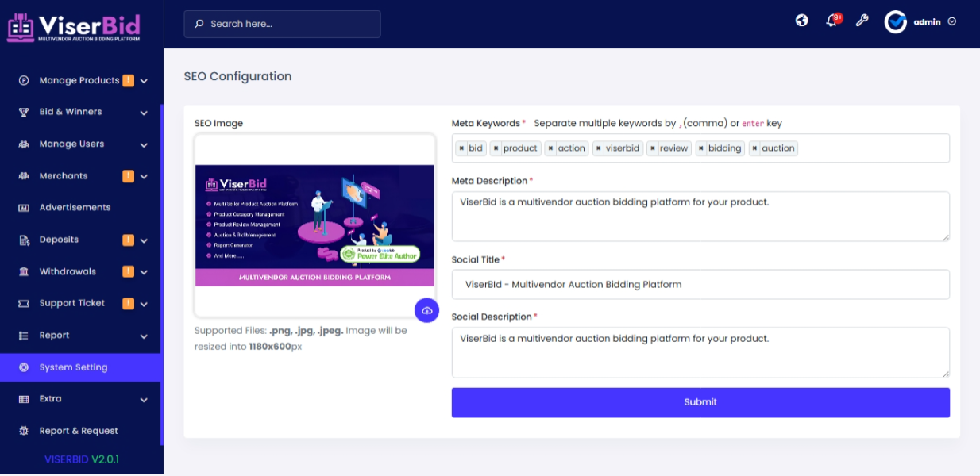Expand Manage Users chevron
The image size is (980, 476).
coord(144,145)
